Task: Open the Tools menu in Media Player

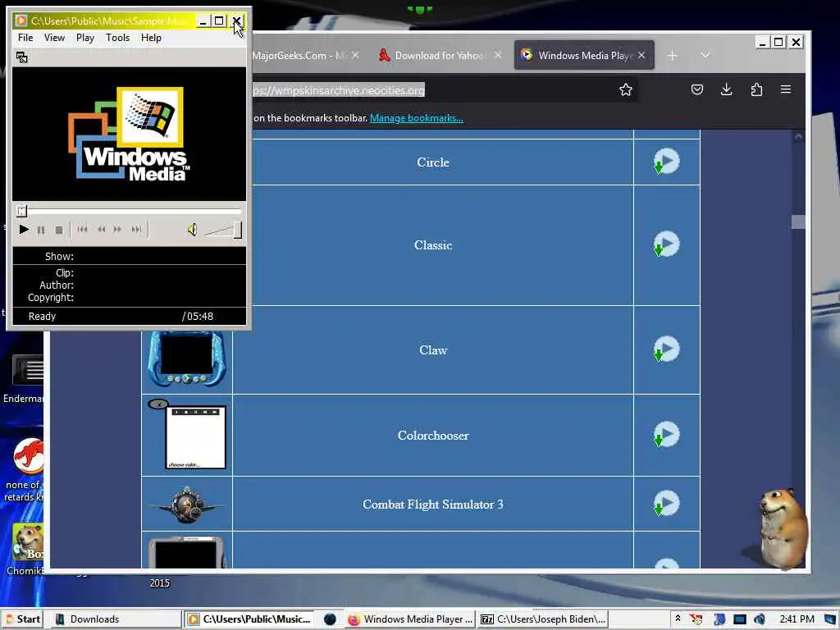Action: tap(117, 38)
